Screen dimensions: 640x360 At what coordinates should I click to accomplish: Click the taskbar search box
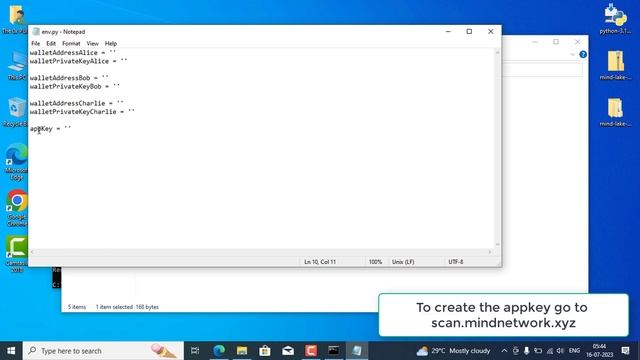pyautogui.click(x=103, y=351)
